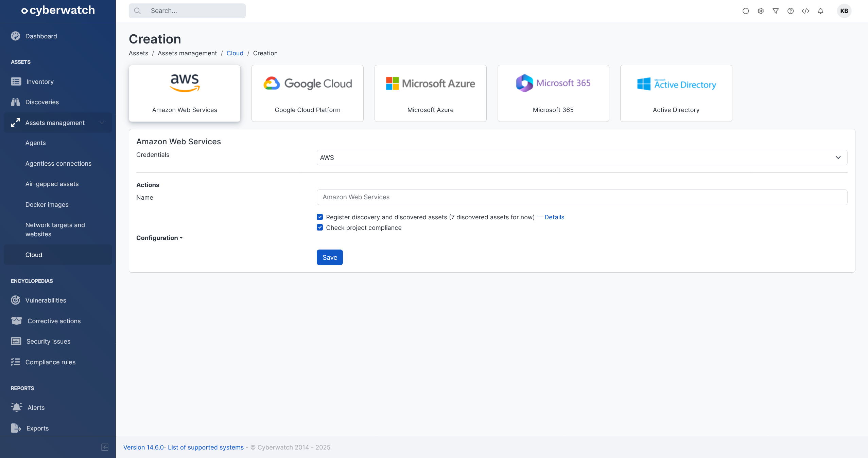Screen dimensions: 868x458
Task: Collapse the sidebar with bottom arrow icon
Action: (x=105, y=447)
